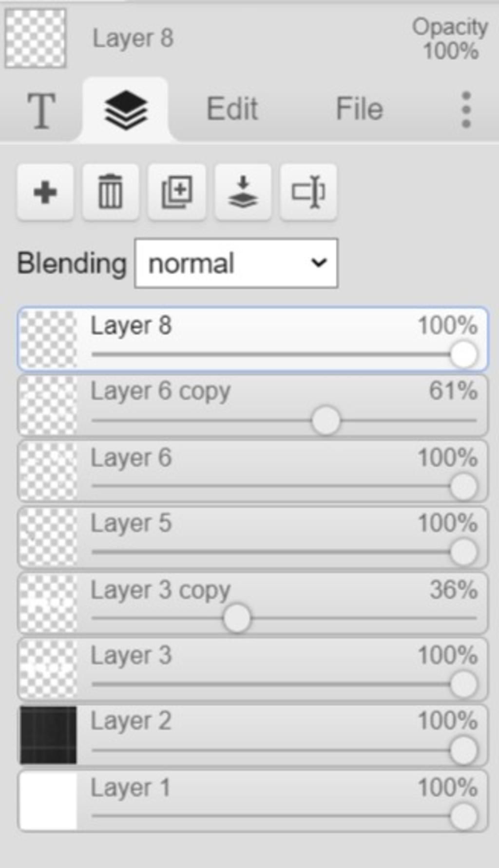Screen dimensions: 499x868
Task: Open the Edit tab
Action: 232,109
